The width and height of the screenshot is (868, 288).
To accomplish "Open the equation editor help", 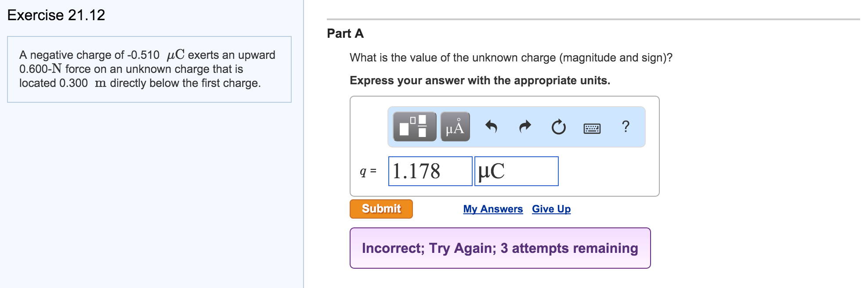I will point(625,127).
